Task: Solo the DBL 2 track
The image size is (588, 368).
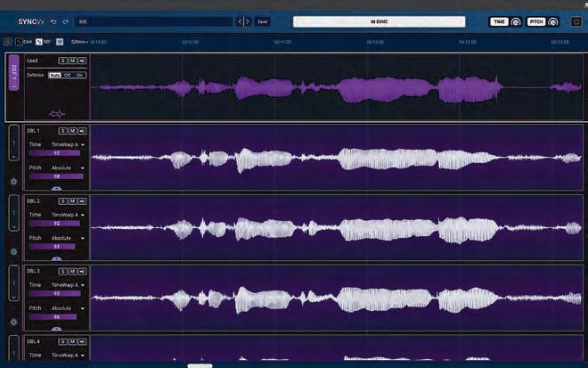Action: click(62, 201)
